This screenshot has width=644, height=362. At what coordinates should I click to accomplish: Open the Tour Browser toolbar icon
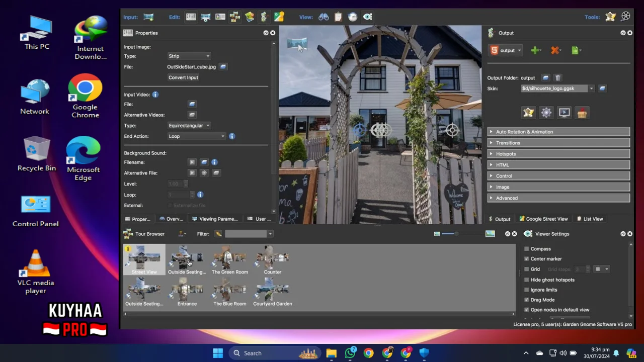(235, 17)
